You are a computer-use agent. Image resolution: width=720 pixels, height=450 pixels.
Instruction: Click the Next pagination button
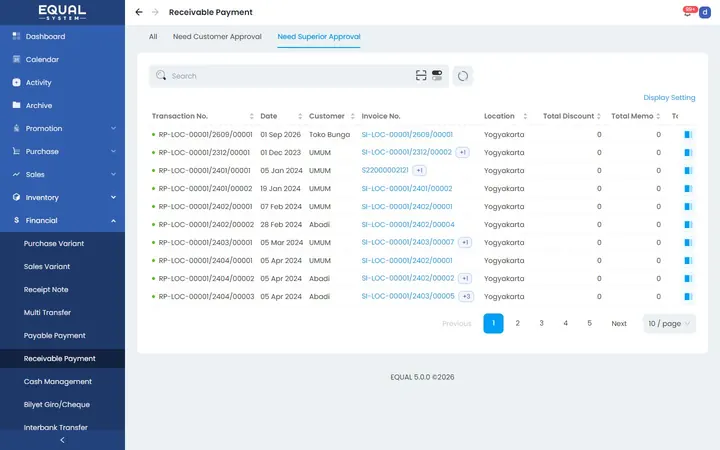pyautogui.click(x=619, y=324)
